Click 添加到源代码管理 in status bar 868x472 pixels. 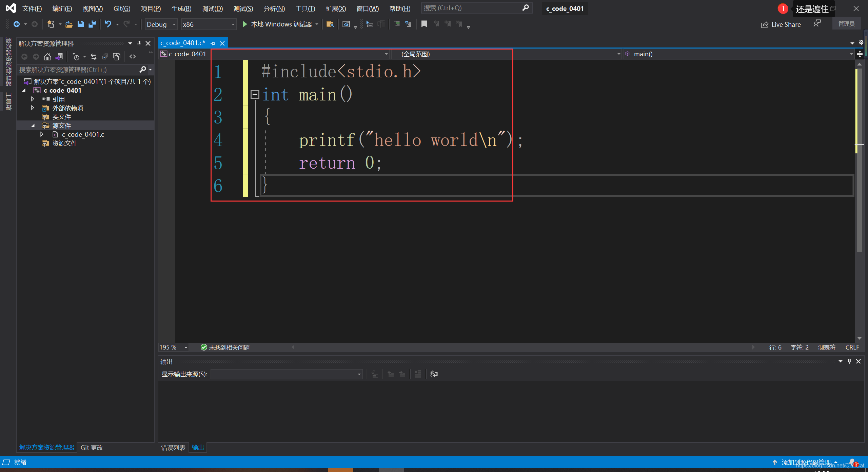(806, 462)
